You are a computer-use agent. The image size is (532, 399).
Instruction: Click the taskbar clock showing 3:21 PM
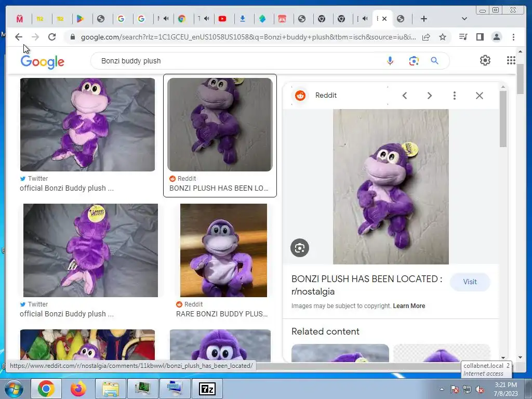[x=506, y=389]
